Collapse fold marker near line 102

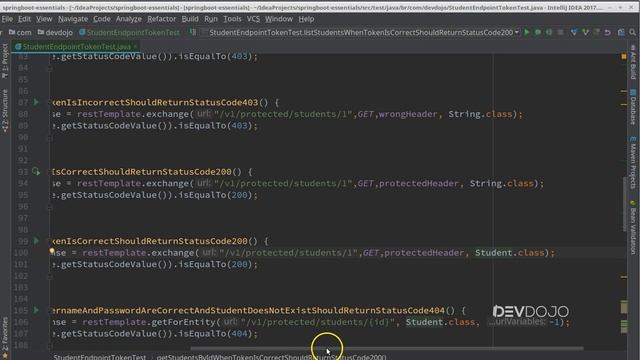[50, 277]
